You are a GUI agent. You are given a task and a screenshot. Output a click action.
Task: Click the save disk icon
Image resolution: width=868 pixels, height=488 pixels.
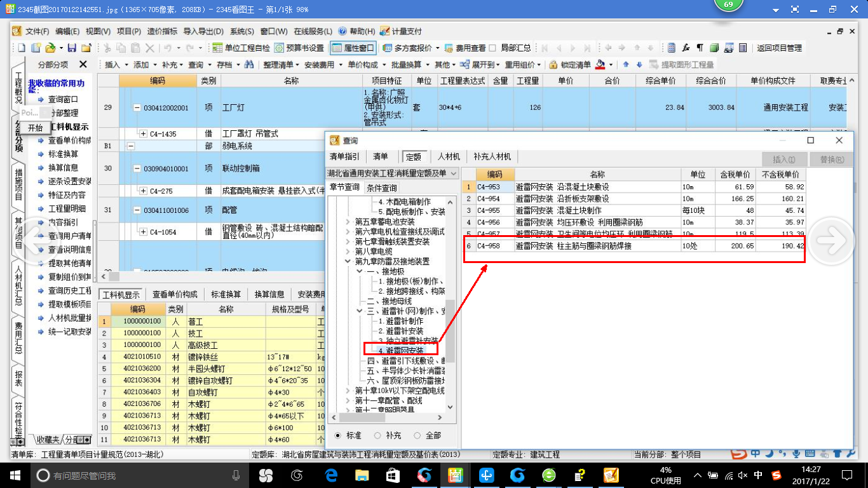[x=72, y=48]
